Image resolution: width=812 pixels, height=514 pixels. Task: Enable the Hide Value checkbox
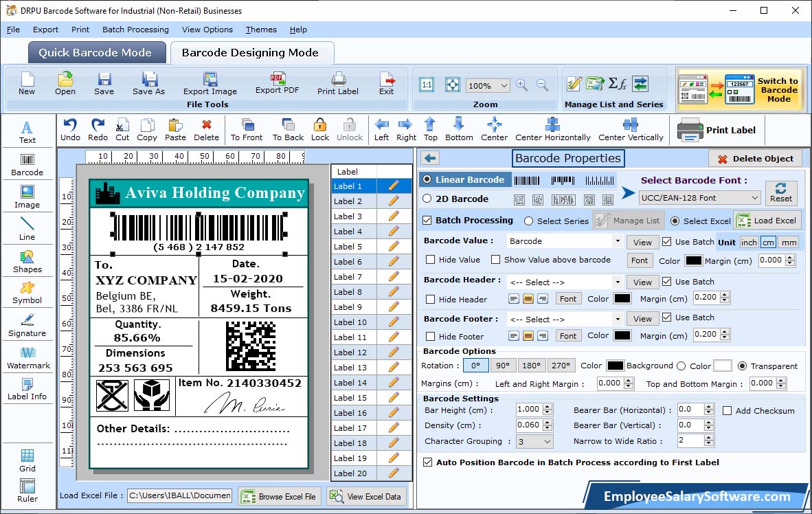430,260
